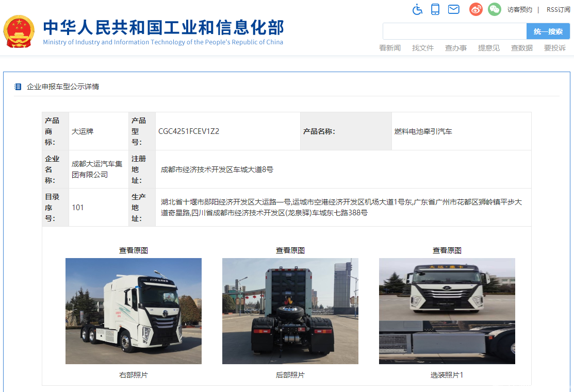Focus the site search input field
This screenshot has width=574, height=392.
click(x=455, y=31)
